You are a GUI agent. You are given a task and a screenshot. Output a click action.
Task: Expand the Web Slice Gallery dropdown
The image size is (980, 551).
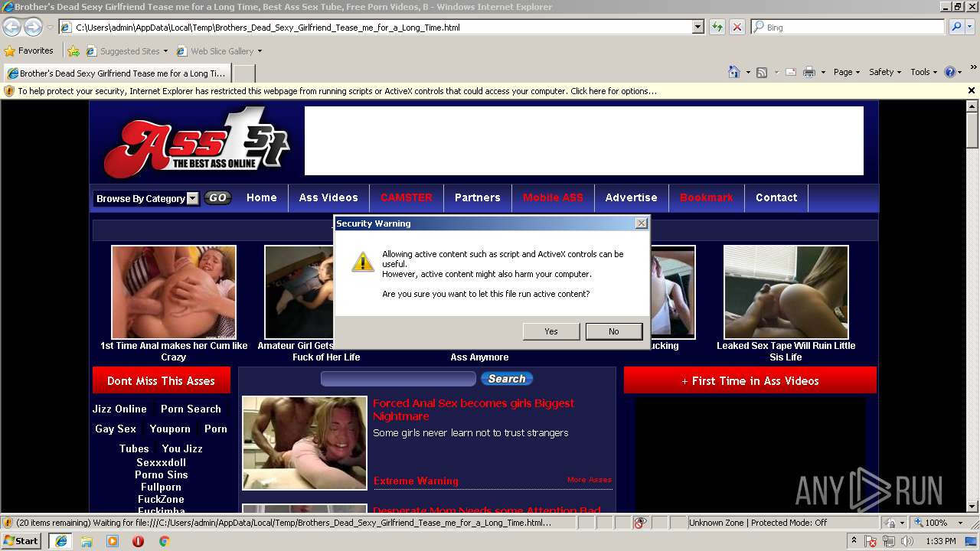tap(260, 51)
